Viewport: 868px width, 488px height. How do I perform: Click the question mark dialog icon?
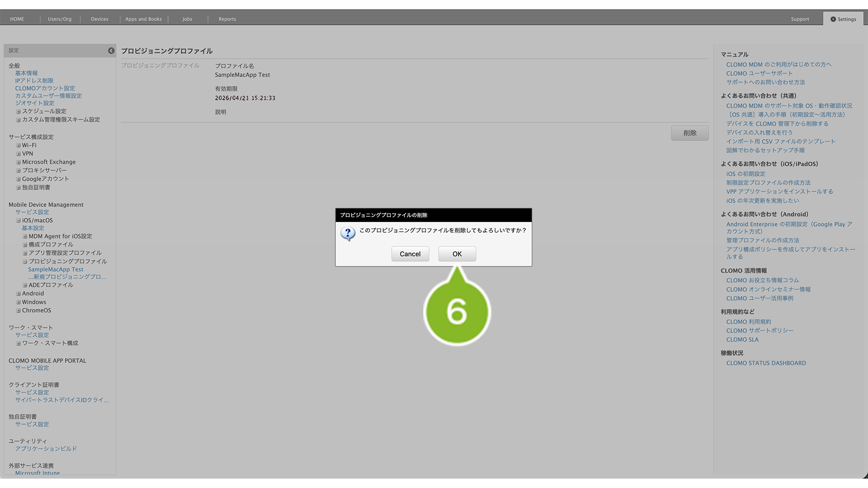[x=348, y=234]
